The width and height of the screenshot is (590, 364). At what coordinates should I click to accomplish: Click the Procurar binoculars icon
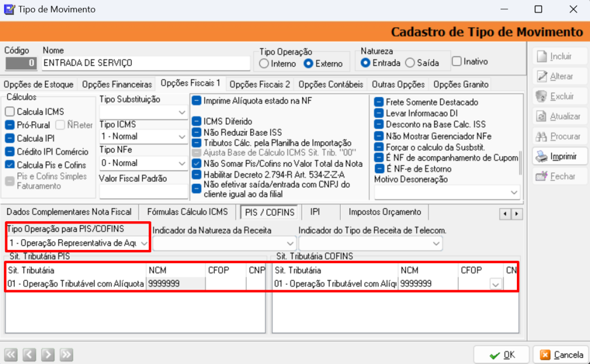[x=542, y=136]
